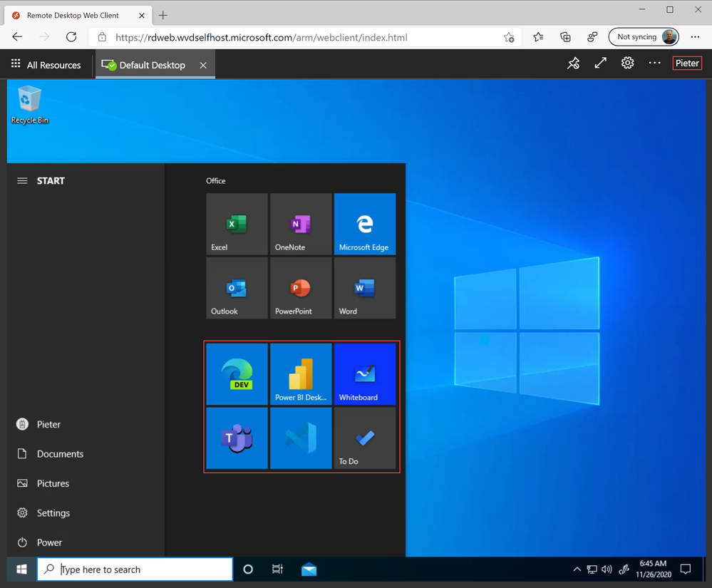Open the Excel tile
Image resolution: width=712 pixels, height=588 pixels.
coord(237,224)
